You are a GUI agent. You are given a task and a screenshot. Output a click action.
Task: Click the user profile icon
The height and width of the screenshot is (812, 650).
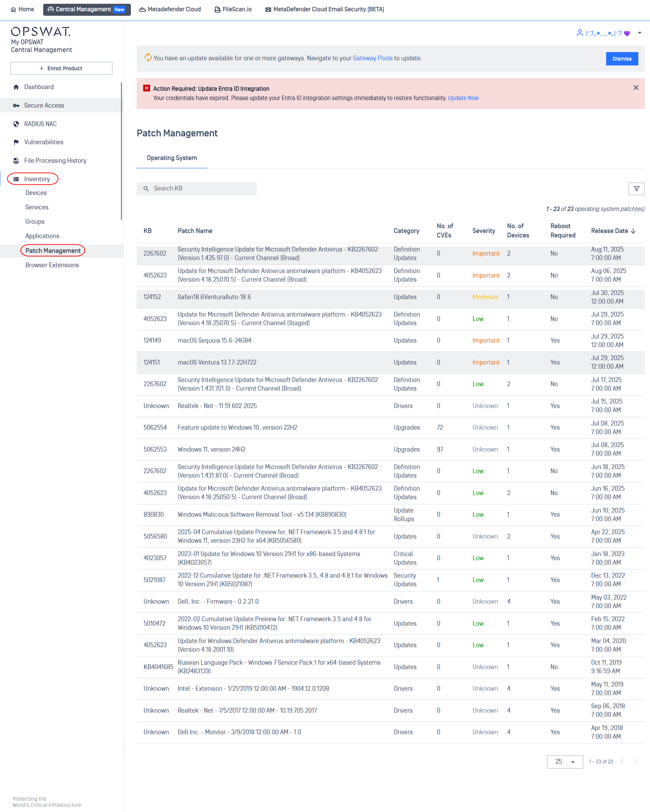point(579,33)
